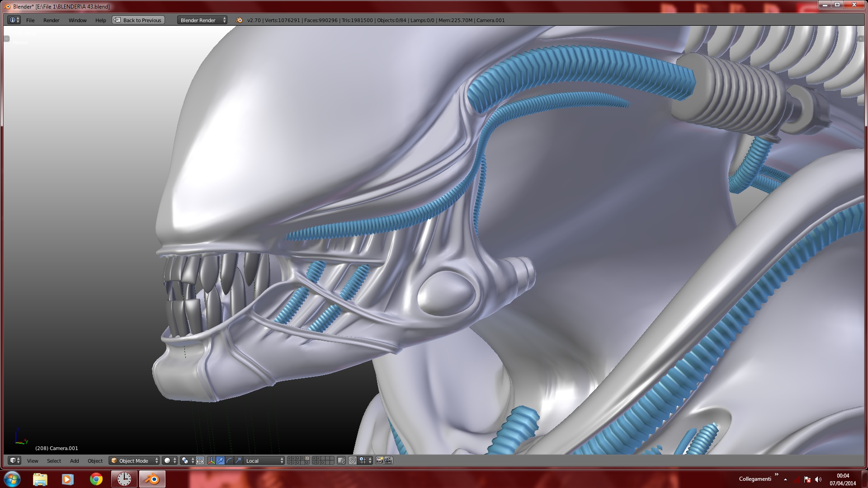Open the Object Mode dropdown
Screen dimensions: 868x488
coord(134,460)
